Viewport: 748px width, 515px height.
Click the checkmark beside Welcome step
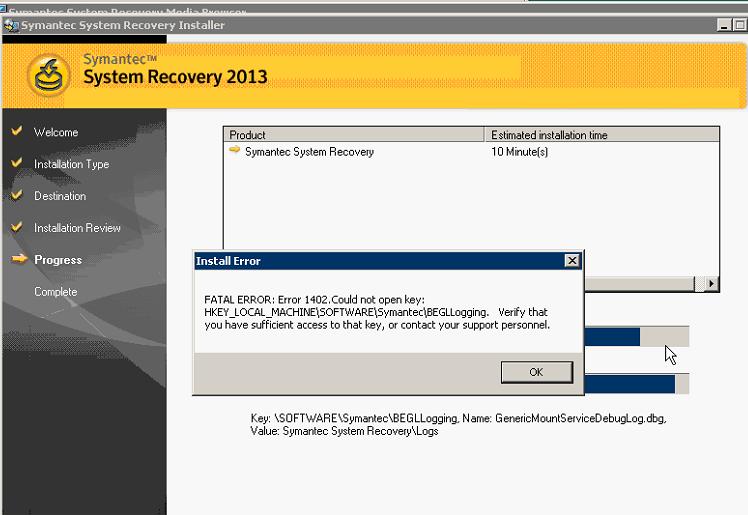(x=17, y=131)
